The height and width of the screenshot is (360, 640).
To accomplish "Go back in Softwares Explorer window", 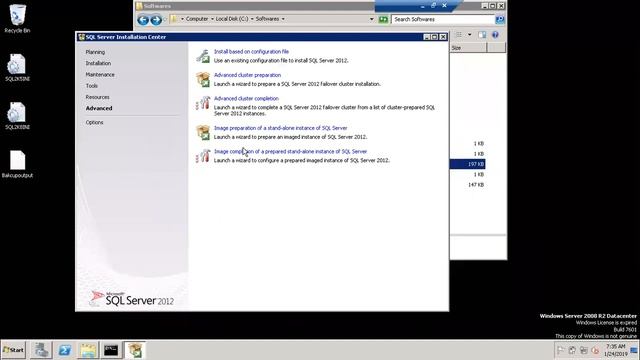I will [143, 20].
